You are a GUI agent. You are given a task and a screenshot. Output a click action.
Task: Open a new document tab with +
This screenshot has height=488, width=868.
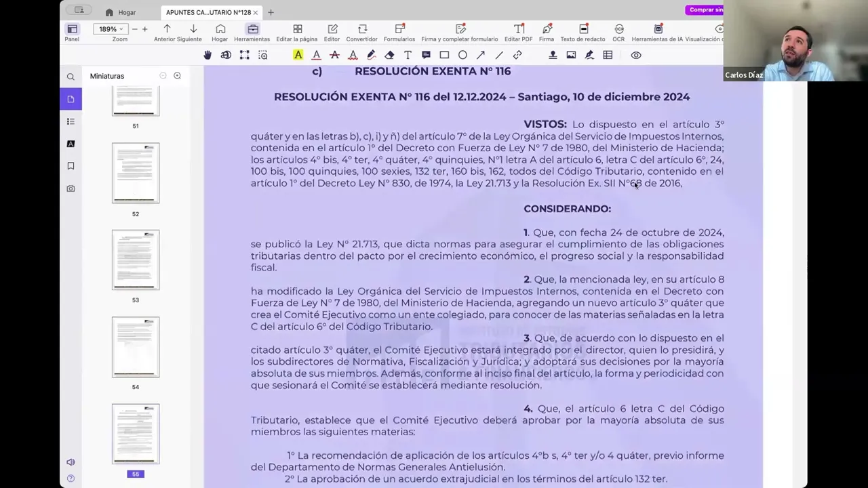(x=271, y=12)
